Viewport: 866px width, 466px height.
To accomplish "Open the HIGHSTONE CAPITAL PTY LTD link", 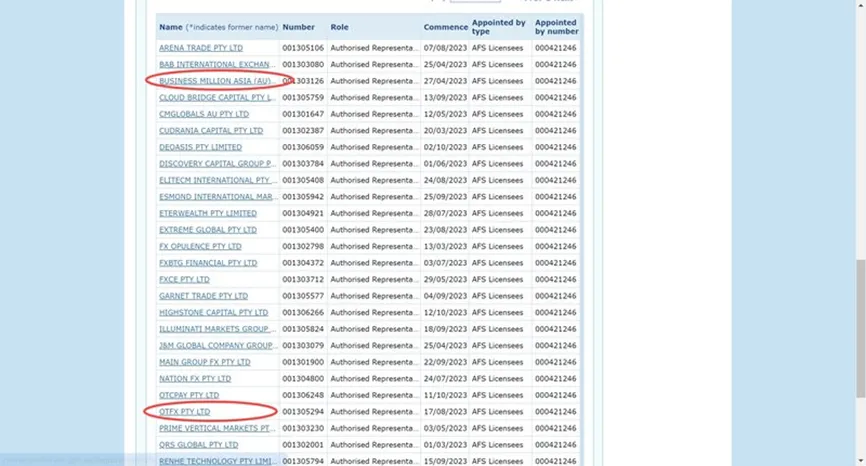I will coord(214,313).
